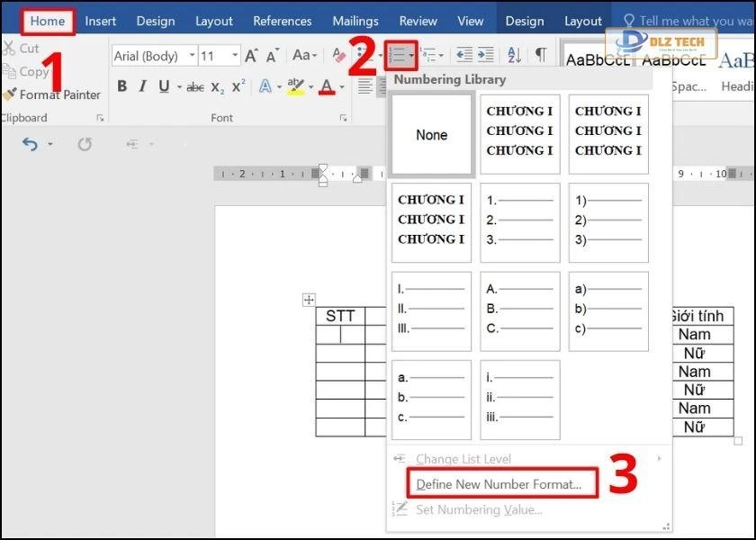Image resolution: width=756 pixels, height=540 pixels.
Task: Click the Undo arrow
Action: click(31, 144)
